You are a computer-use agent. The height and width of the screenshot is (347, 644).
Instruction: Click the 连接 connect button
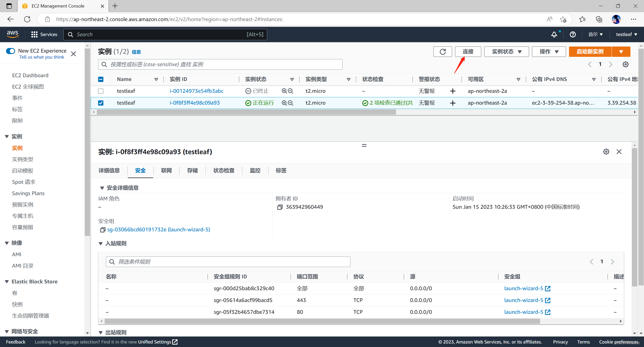click(x=468, y=52)
